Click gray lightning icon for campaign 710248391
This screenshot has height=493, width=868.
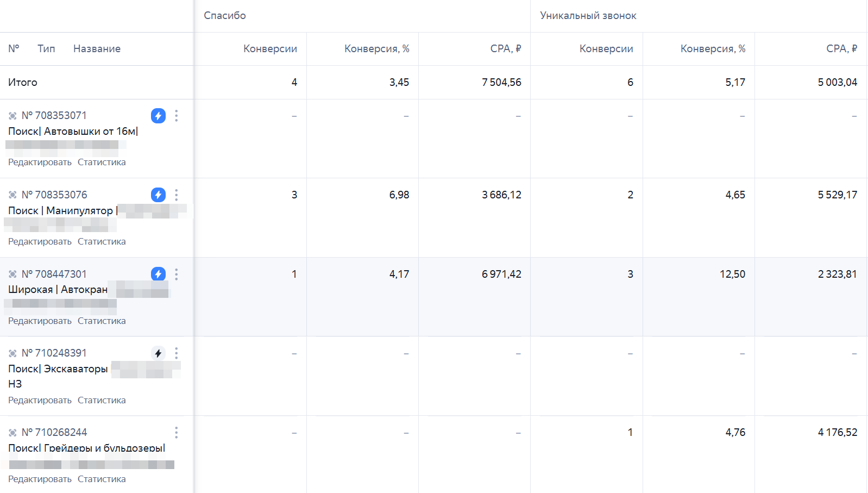(158, 353)
